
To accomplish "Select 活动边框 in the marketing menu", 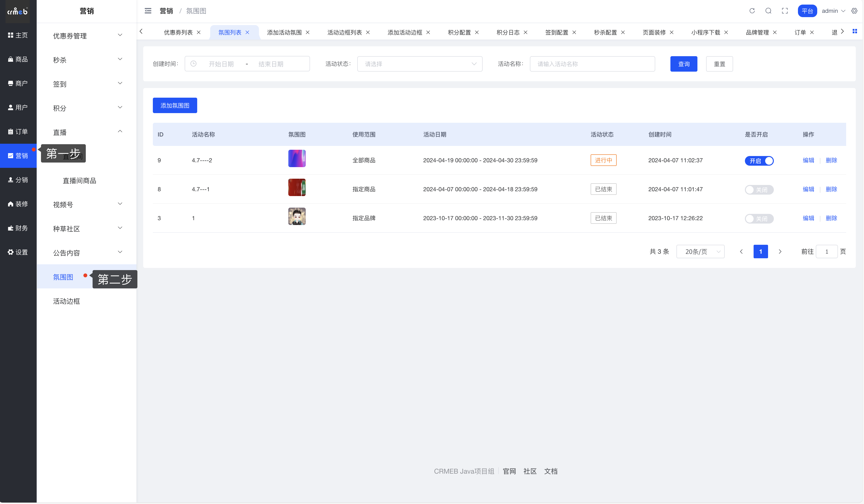I will tap(67, 301).
